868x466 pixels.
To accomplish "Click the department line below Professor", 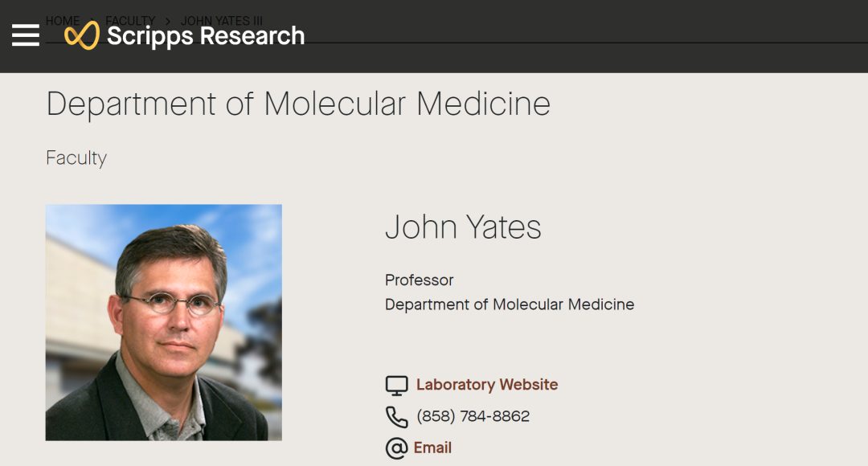I will click(x=510, y=305).
